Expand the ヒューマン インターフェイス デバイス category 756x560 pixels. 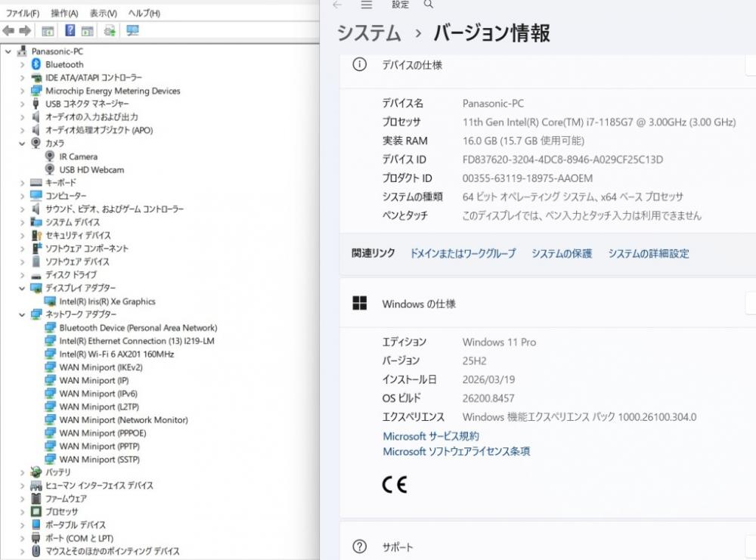[x=22, y=485]
